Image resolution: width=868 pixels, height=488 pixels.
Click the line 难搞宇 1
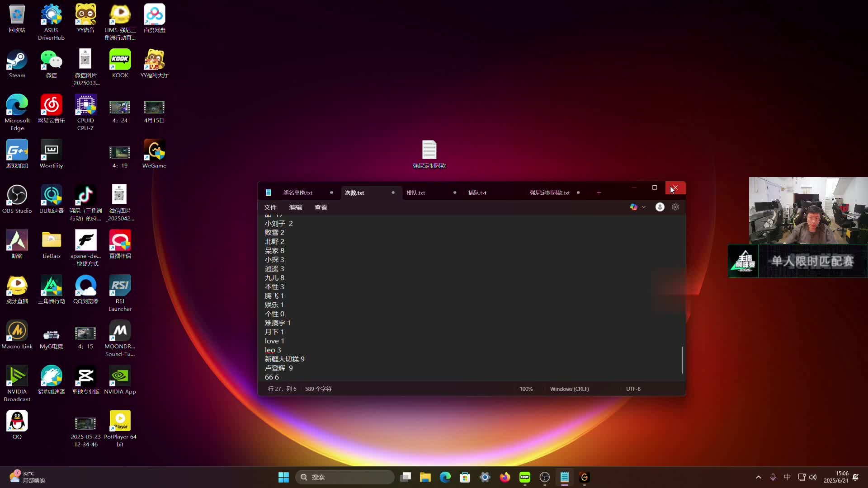tap(278, 323)
